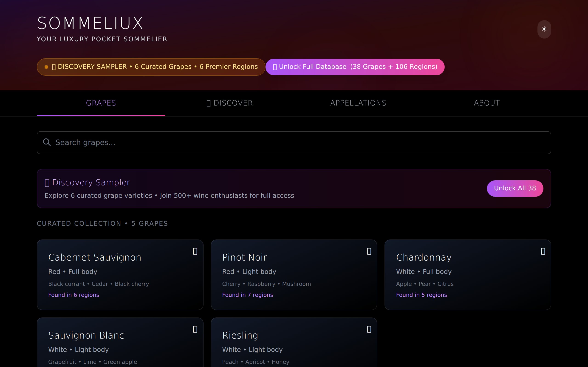588x367 pixels.
Task: Click the lock icon on Sauvignon Blanc card
Action: 195,329
